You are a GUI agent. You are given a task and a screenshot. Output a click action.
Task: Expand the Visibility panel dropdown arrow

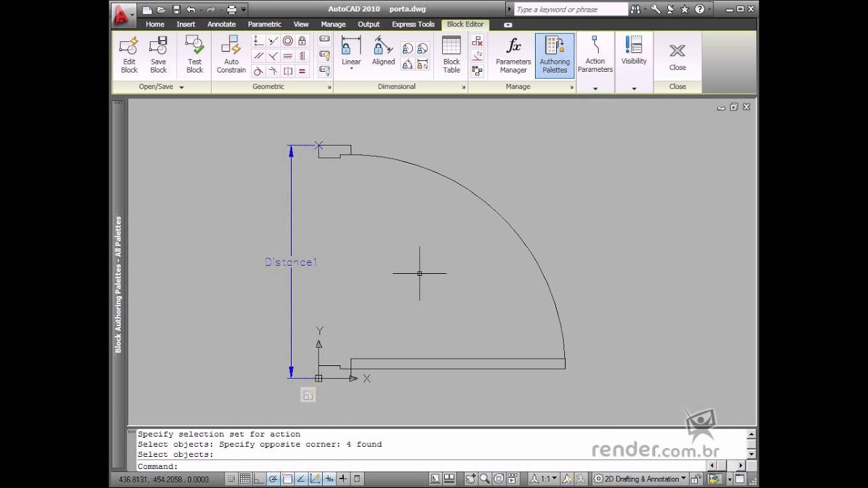tap(634, 88)
